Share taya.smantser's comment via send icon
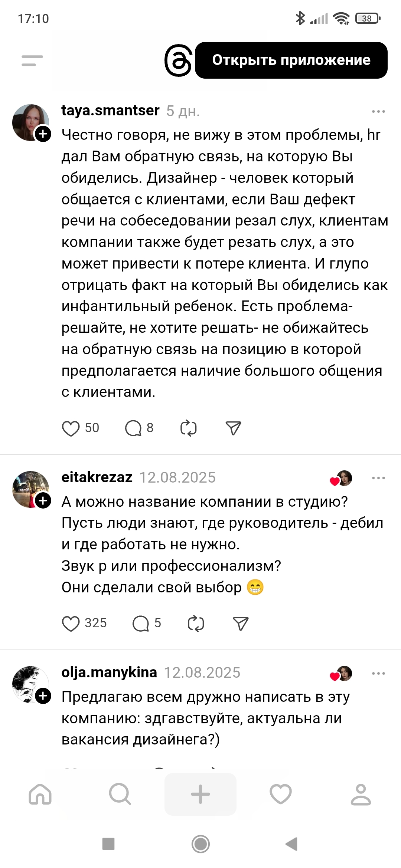Viewport: 401px width, 868px height. pos(233,428)
